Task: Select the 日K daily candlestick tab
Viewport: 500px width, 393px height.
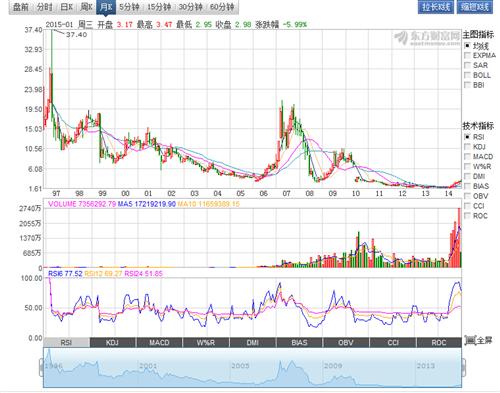Action: pos(67,7)
